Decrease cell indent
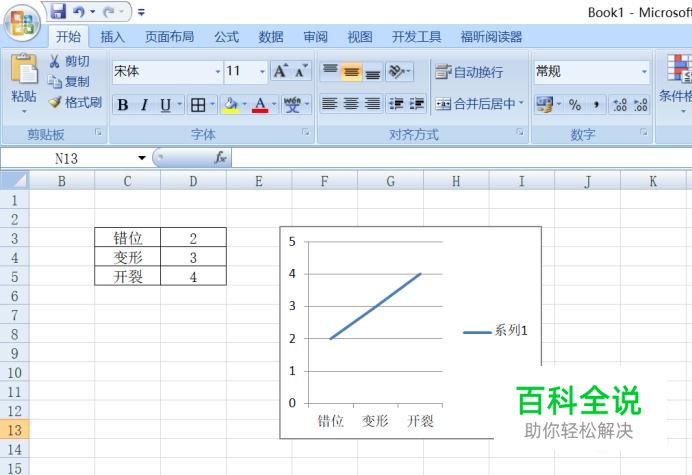Image resolution: width=692 pixels, height=475 pixels. tap(396, 104)
